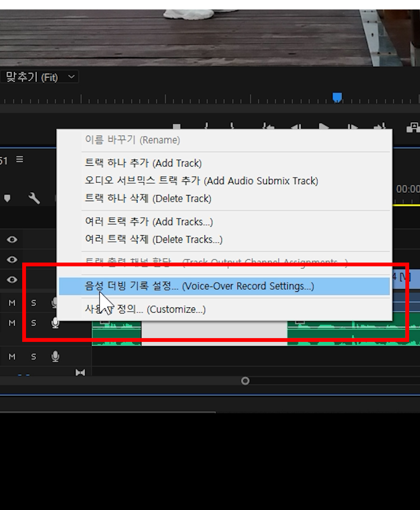Choose Add Track from the context menu

(x=224, y=163)
